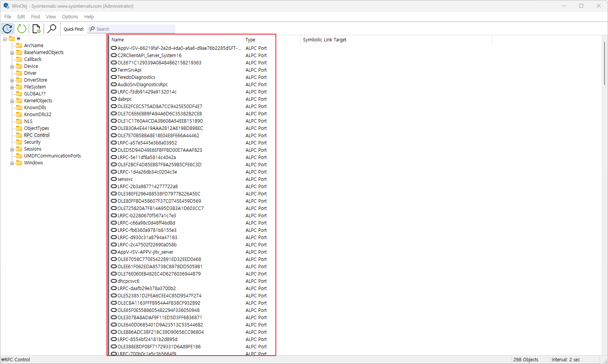
Task: Click the ArcName folder icon
Action: [19, 46]
